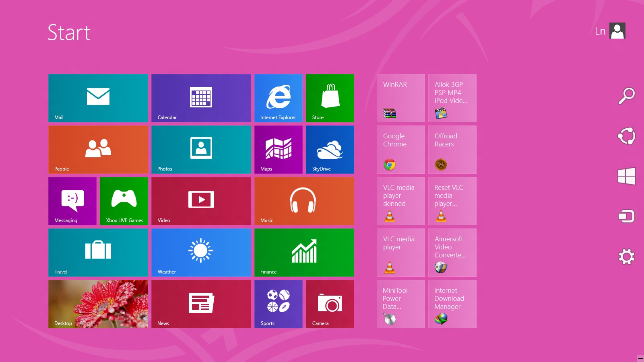Open the Mail tile
The width and height of the screenshot is (644, 362).
tap(98, 98)
